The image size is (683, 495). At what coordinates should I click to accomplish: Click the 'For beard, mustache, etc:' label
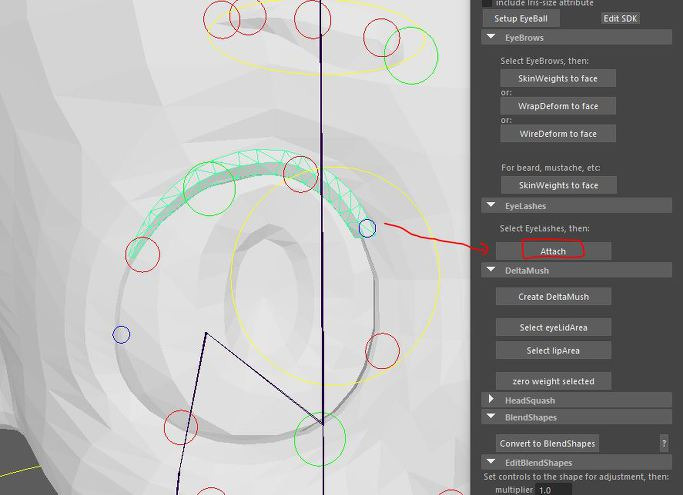pyautogui.click(x=551, y=167)
